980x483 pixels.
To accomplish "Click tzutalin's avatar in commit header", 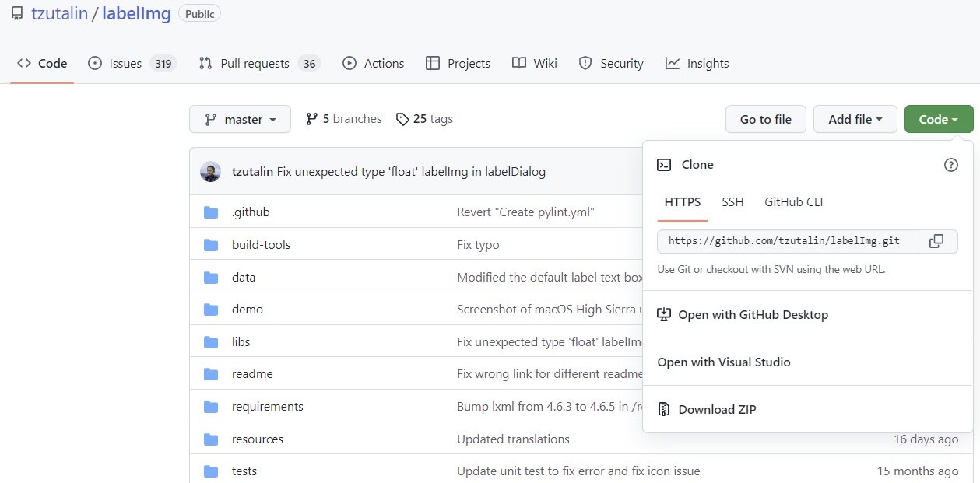I will pos(210,172).
